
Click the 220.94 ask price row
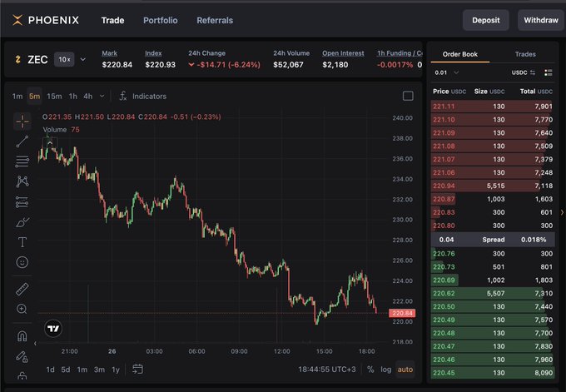[x=494, y=186]
